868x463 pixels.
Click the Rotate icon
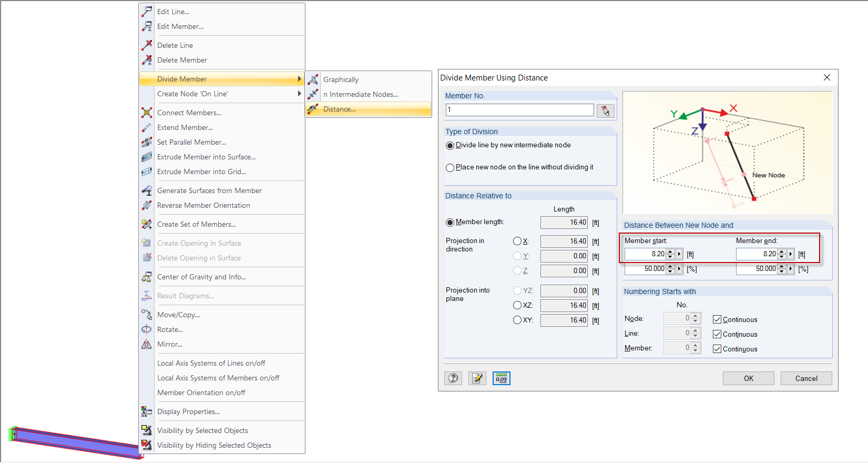click(147, 329)
